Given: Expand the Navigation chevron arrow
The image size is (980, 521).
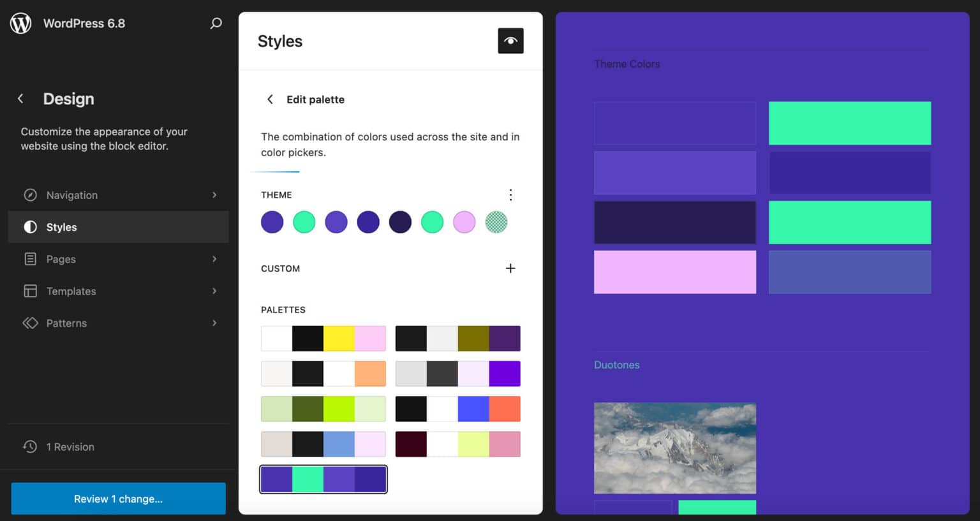Looking at the screenshot, I should pos(214,195).
